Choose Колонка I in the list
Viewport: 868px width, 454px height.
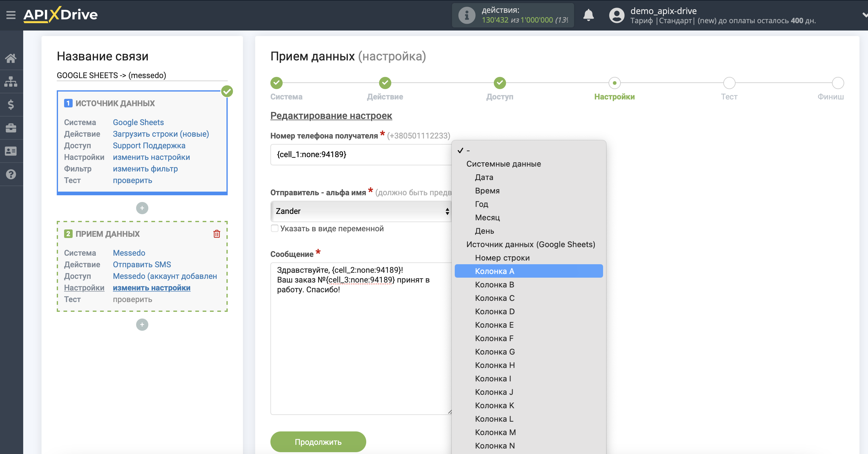click(x=529, y=379)
